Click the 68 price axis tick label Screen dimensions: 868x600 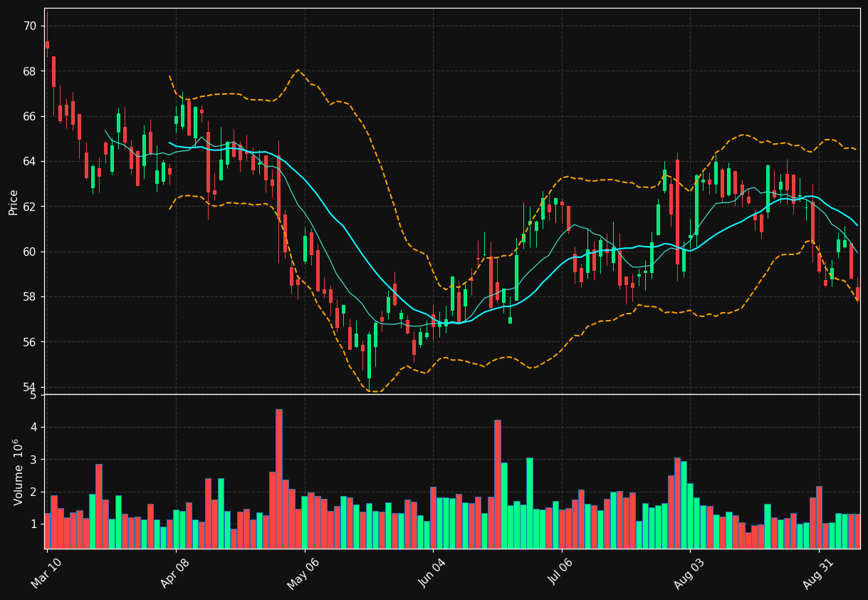point(31,71)
